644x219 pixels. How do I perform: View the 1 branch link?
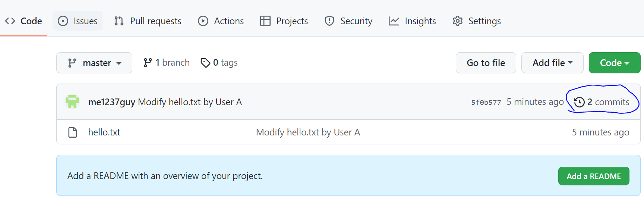click(x=167, y=63)
